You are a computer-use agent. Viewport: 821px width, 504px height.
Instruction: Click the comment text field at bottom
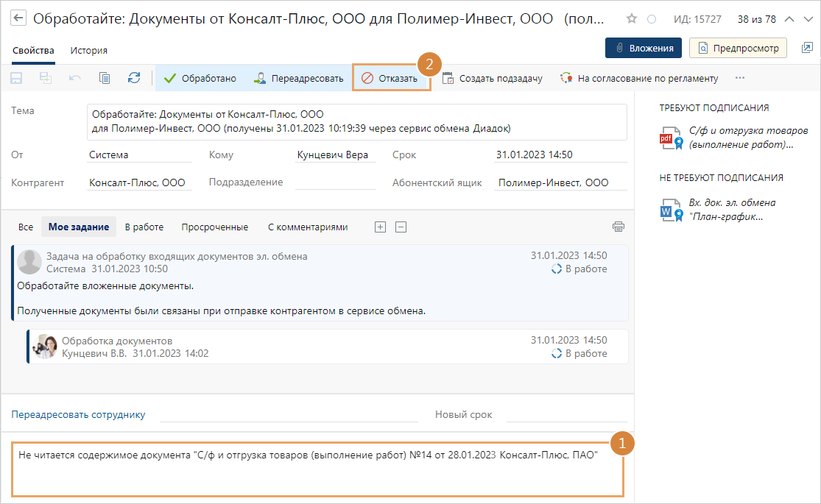point(317,469)
